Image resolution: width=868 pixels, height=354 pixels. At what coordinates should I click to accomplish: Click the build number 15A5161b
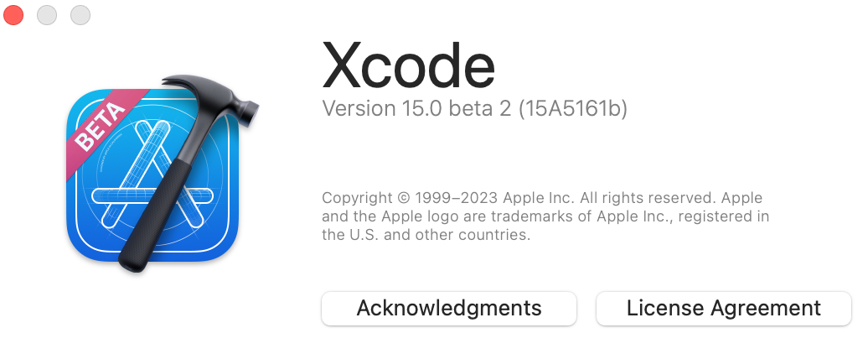tap(573, 109)
